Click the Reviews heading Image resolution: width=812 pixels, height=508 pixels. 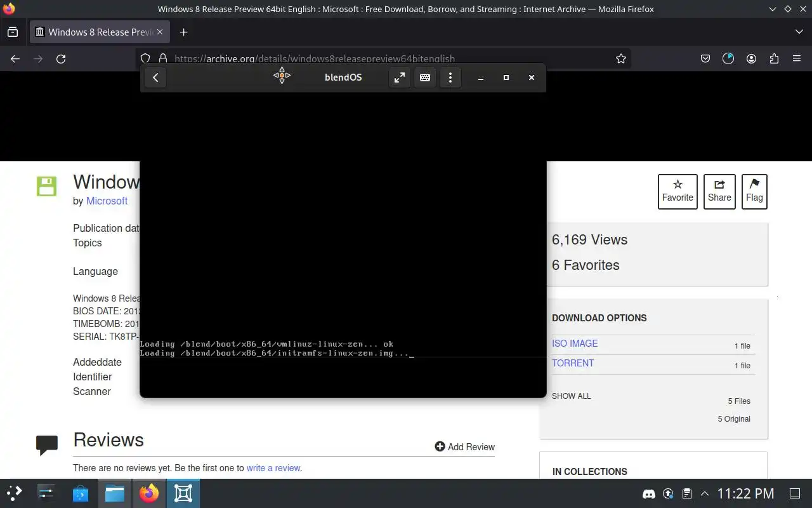[108, 440]
